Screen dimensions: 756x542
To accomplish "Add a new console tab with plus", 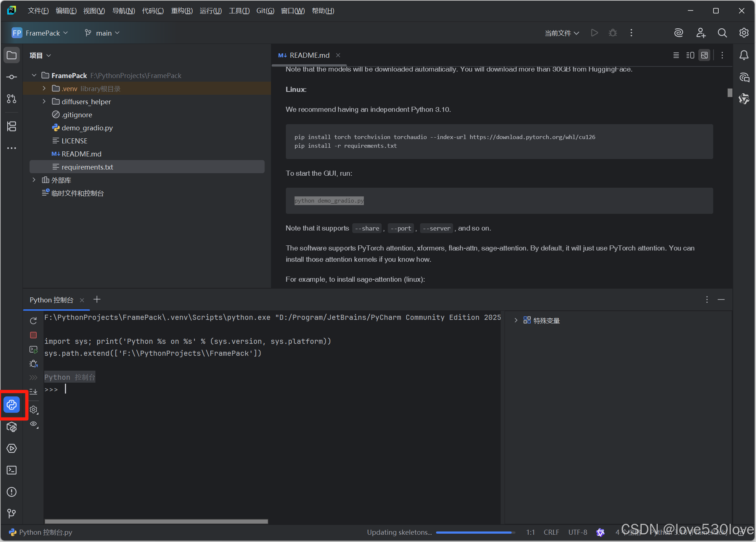I will tap(97, 299).
